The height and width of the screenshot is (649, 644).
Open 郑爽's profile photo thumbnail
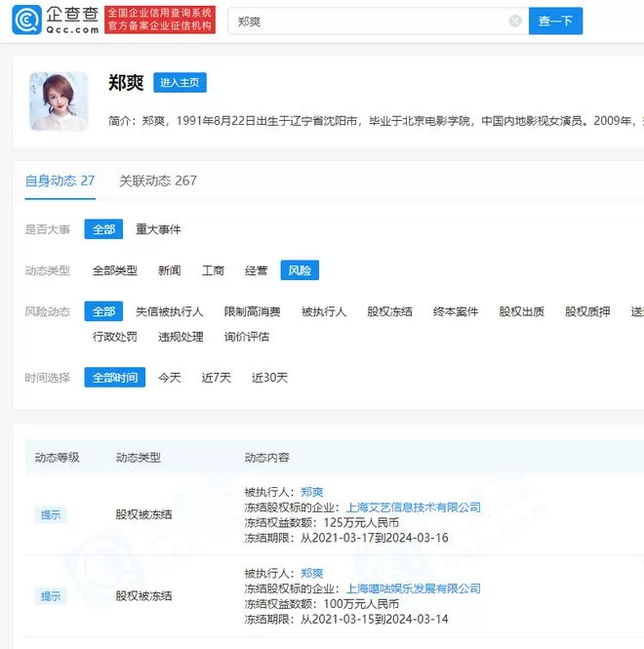[x=59, y=101]
